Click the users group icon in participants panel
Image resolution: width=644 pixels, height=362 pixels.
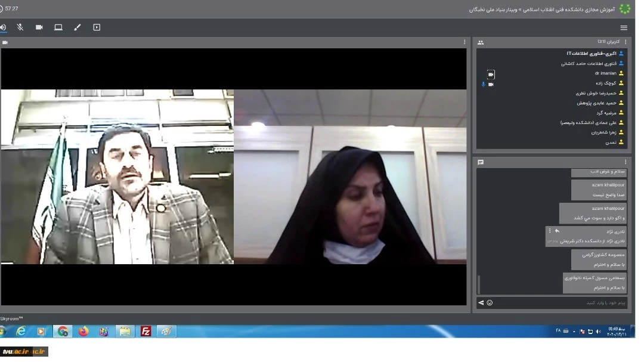[x=481, y=42]
